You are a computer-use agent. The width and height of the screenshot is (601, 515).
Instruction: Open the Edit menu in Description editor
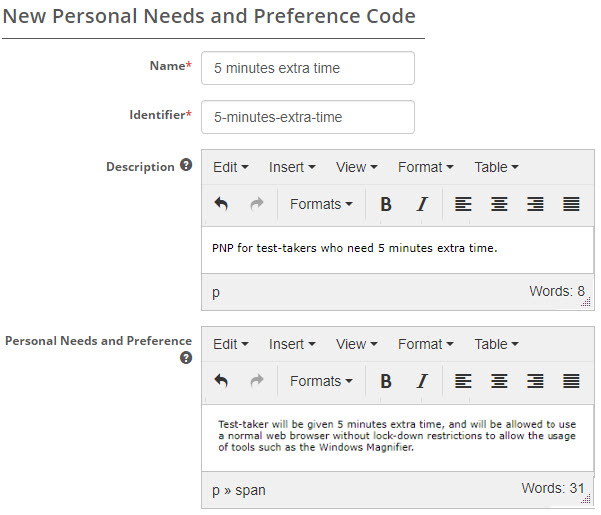[231, 167]
